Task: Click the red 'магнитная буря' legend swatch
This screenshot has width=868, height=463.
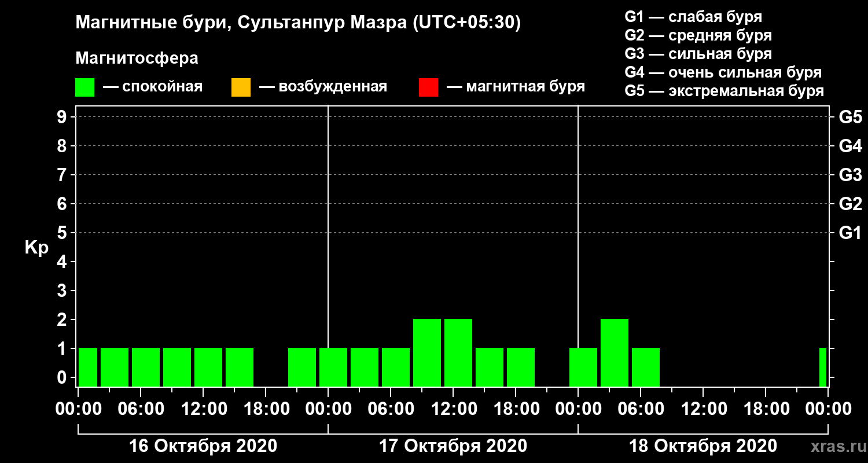Action: pyautogui.click(x=428, y=87)
